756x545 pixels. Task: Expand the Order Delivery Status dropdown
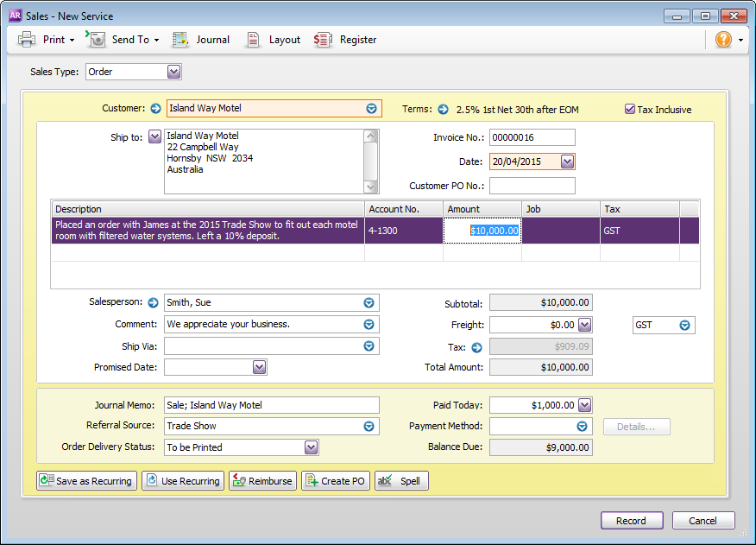tap(311, 447)
